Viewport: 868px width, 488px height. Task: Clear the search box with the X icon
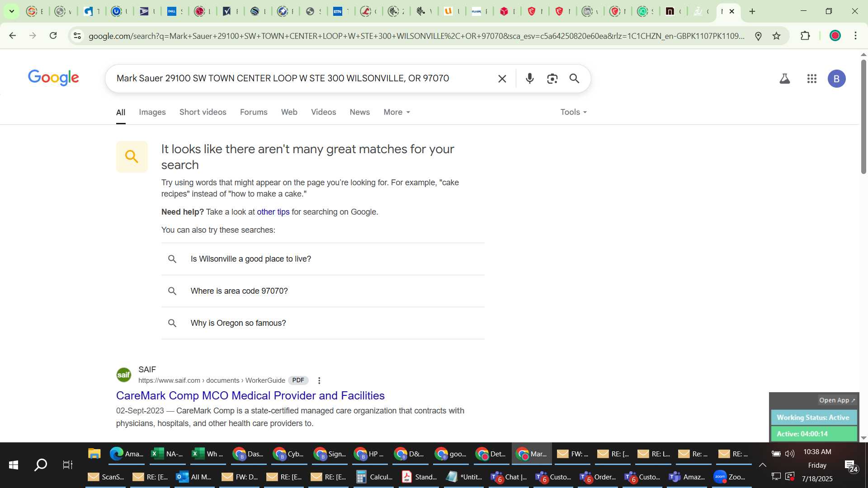pos(502,79)
